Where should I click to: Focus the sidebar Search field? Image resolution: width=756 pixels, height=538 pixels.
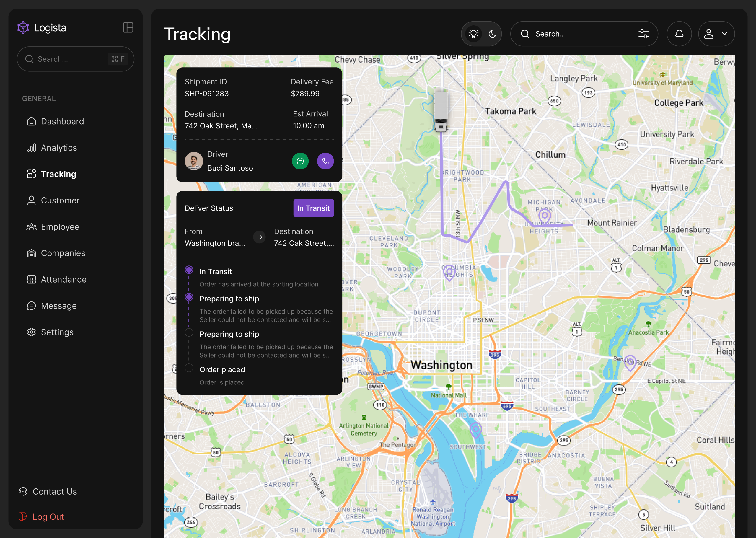[x=76, y=59]
